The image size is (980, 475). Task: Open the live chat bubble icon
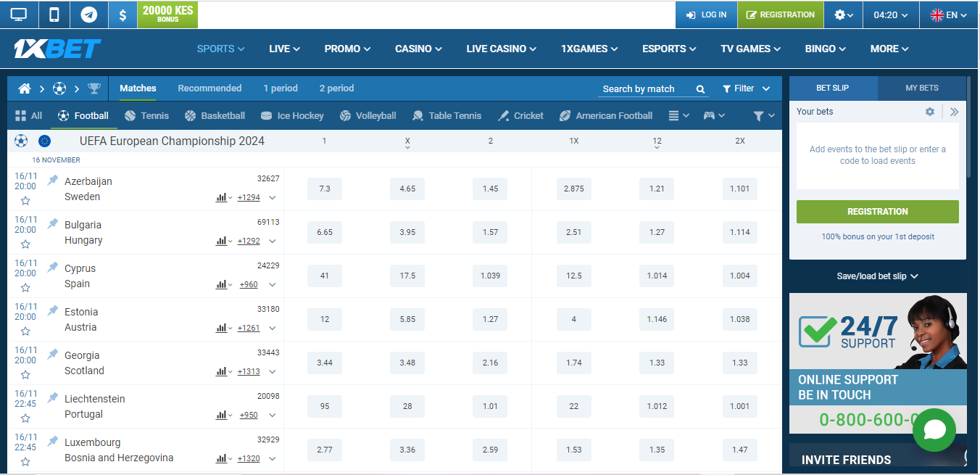tap(934, 429)
